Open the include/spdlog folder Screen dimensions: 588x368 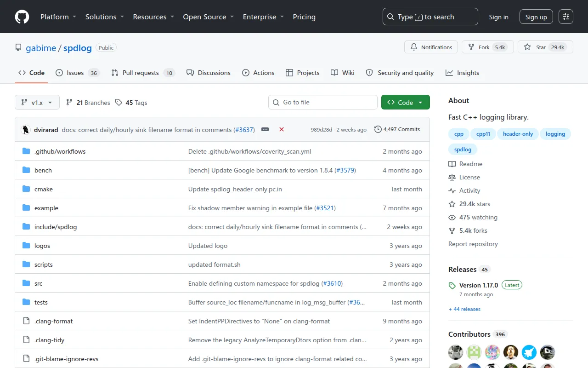56,227
